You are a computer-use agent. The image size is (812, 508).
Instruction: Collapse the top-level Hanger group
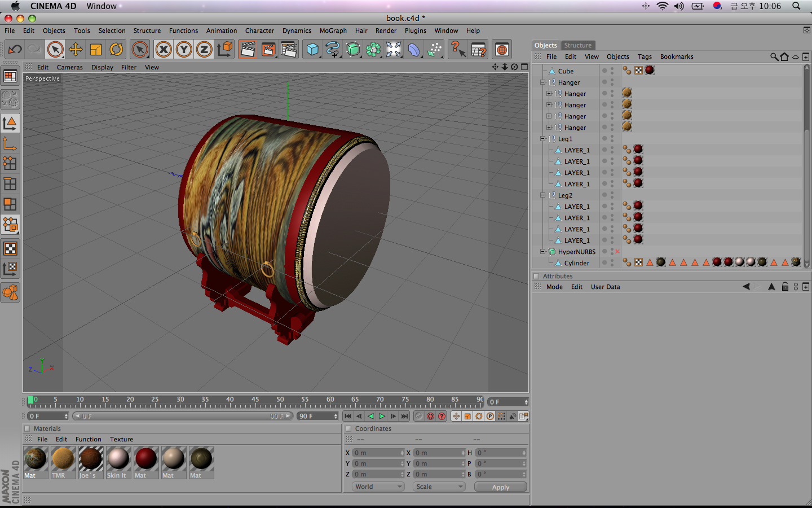point(543,82)
